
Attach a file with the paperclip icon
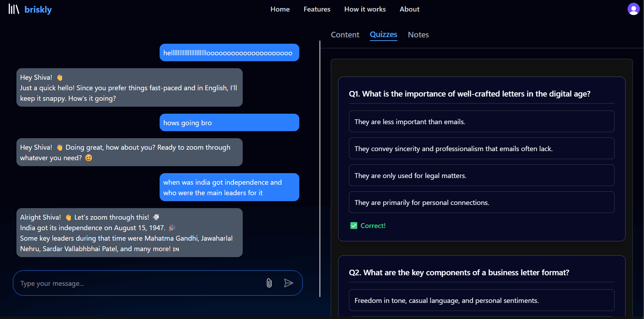pos(269,283)
